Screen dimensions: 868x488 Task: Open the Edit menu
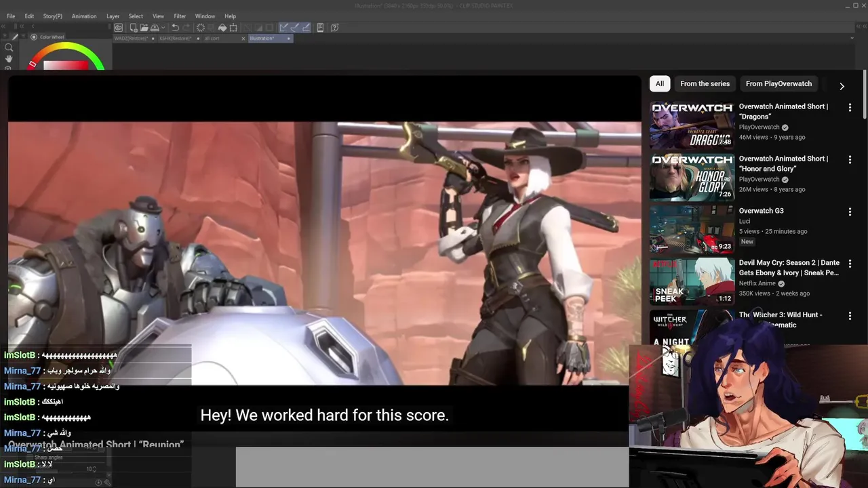29,16
